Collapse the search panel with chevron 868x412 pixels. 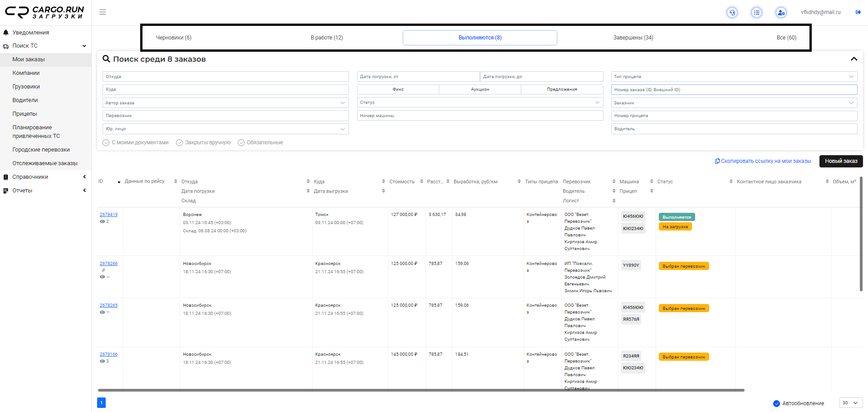coord(854,59)
